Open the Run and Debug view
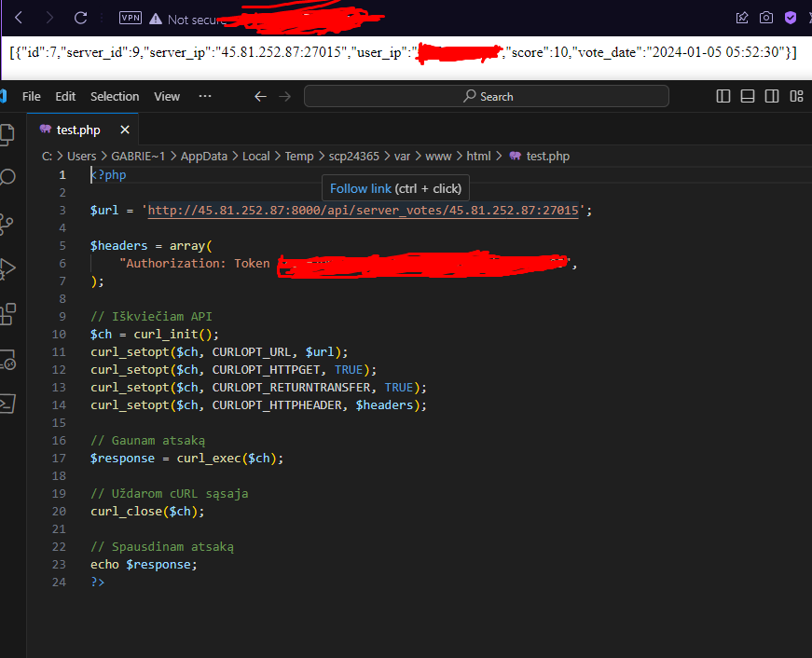Viewport: 812px width, 658px height. [7, 268]
